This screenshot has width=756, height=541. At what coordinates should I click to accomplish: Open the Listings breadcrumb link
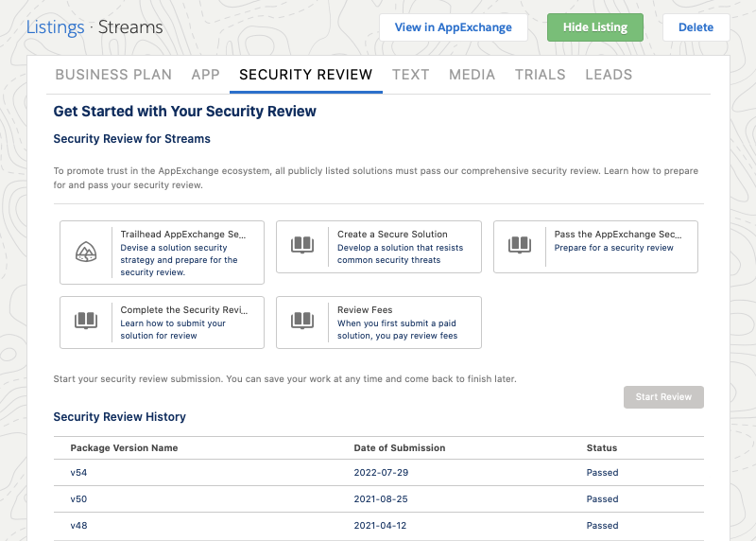click(x=55, y=27)
